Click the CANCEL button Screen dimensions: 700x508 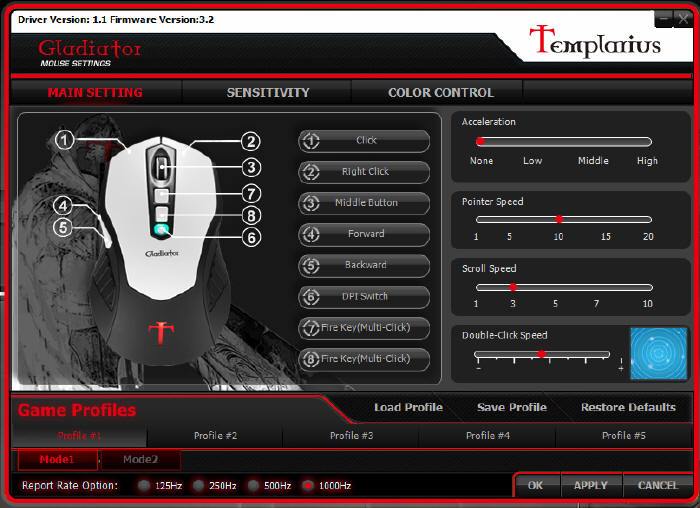point(658,485)
